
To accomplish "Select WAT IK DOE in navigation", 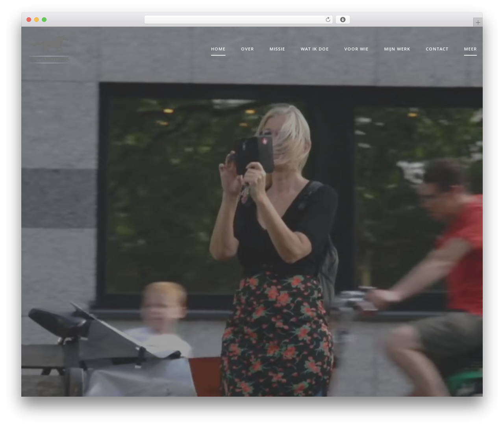I will tap(315, 49).
